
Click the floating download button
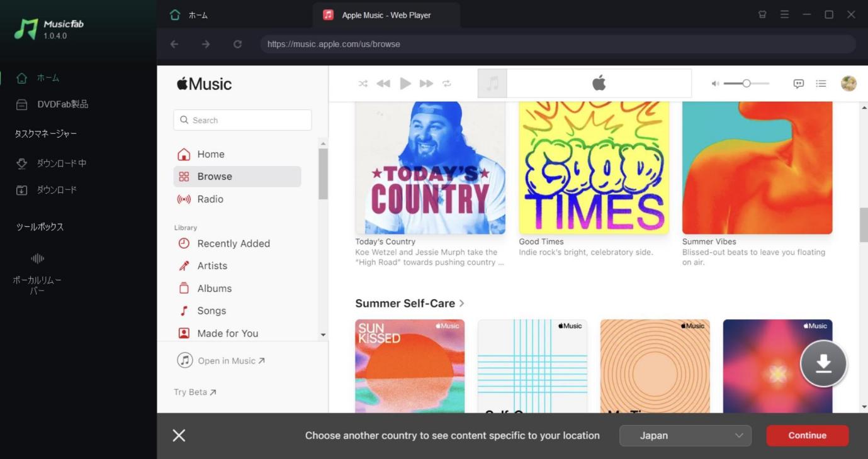pos(823,363)
